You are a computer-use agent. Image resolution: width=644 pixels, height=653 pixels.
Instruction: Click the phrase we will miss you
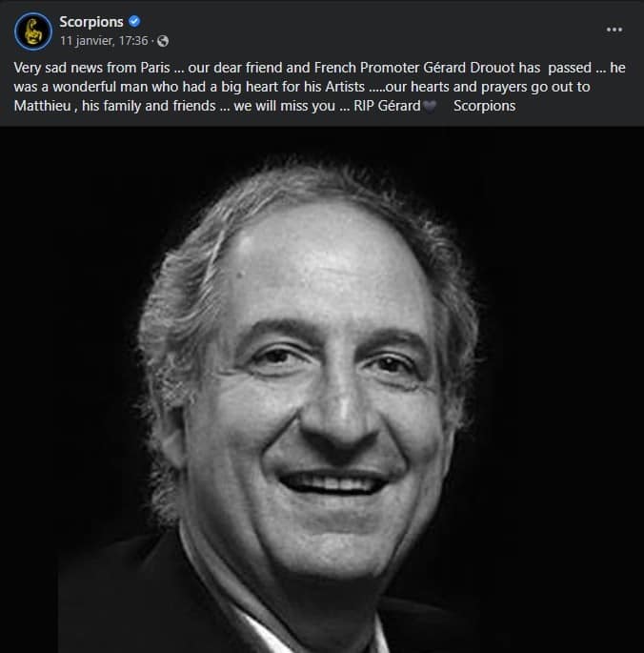click(284, 106)
